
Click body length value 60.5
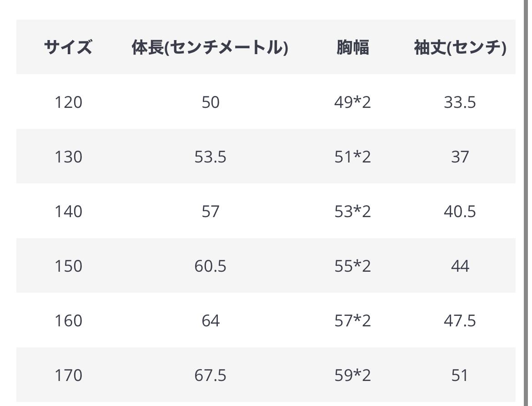click(x=210, y=266)
